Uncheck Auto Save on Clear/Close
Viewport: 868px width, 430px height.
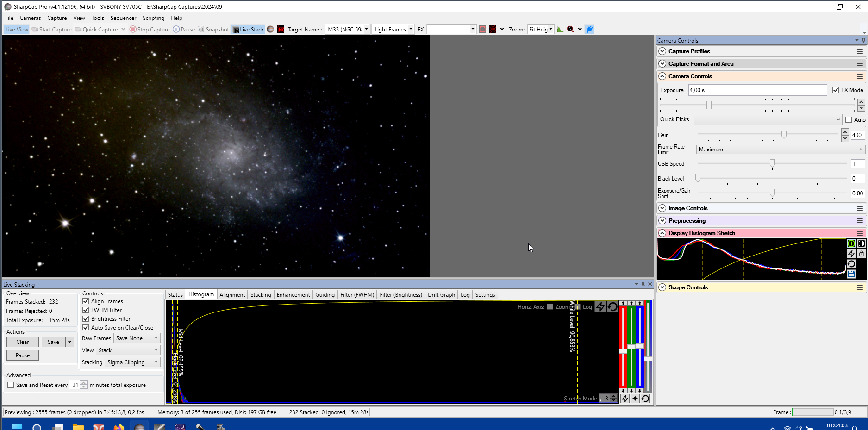pyautogui.click(x=86, y=328)
